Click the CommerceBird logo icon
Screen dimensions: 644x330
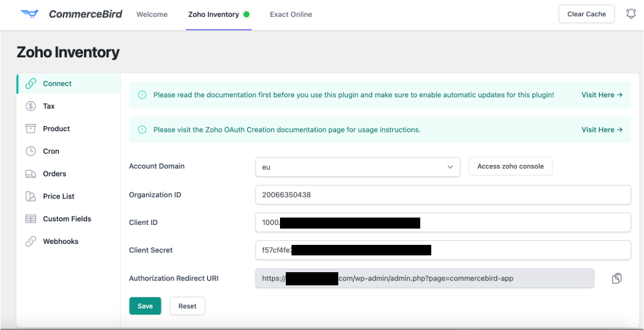(30, 14)
